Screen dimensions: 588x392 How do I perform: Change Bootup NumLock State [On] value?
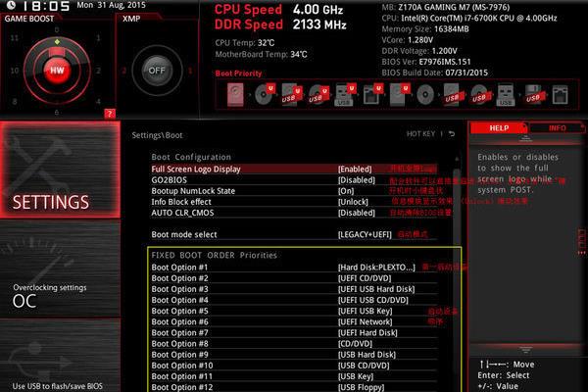[346, 191]
